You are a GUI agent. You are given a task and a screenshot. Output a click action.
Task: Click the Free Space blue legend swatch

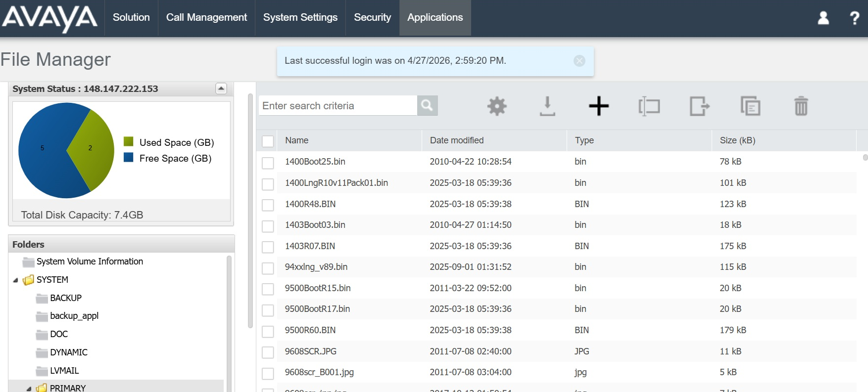point(129,158)
